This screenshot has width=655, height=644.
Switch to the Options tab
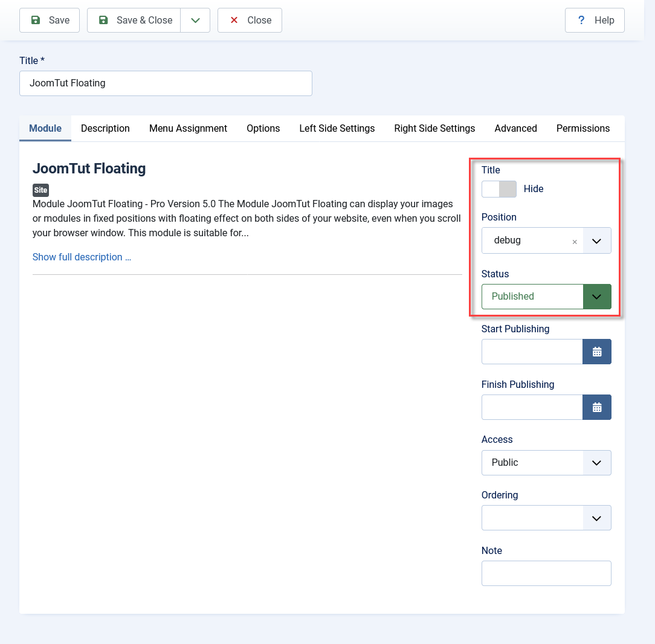coord(263,128)
